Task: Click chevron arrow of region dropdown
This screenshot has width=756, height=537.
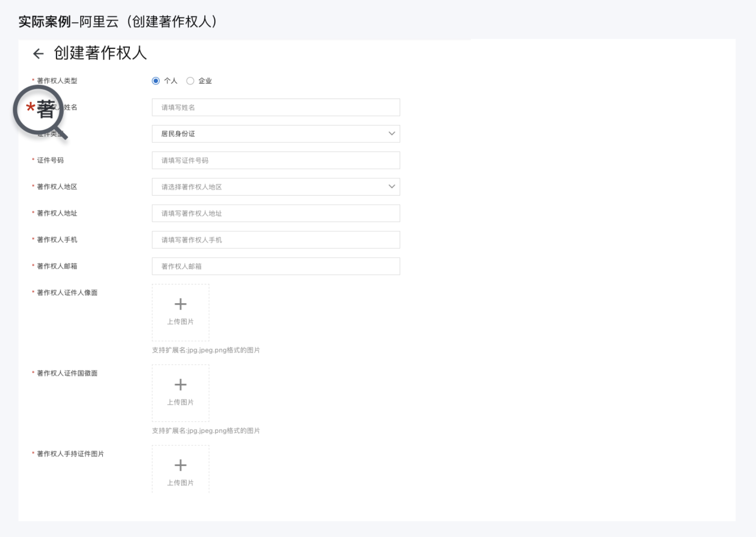Action: click(392, 186)
